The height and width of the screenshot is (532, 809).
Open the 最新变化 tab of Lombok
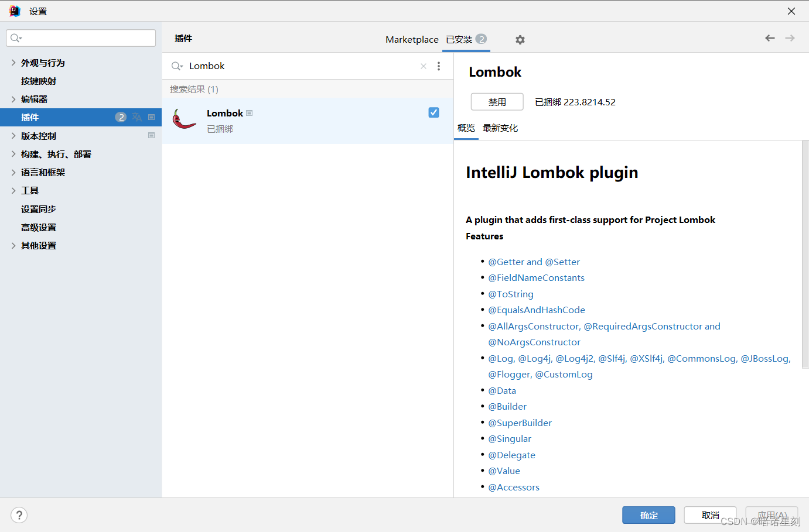[x=500, y=128]
